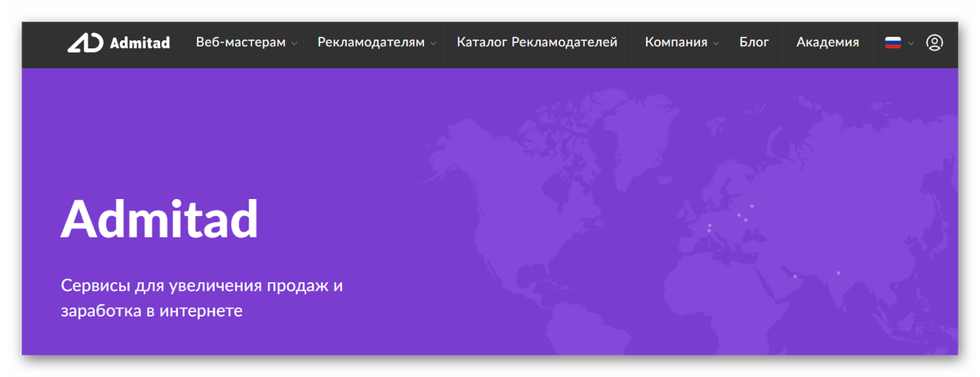980x377 pixels.
Task: Open the user account profile icon
Action: (934, 42)
